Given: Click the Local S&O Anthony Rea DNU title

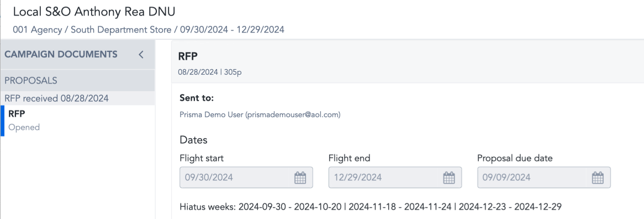Looking at the screenshot, I should 94,12.
